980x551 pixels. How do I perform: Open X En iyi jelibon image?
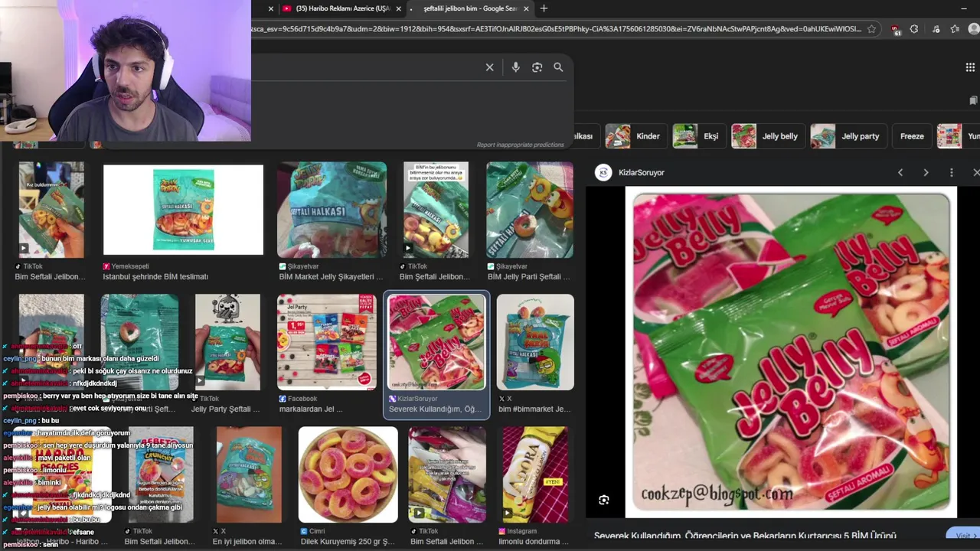tap(249, 474)
